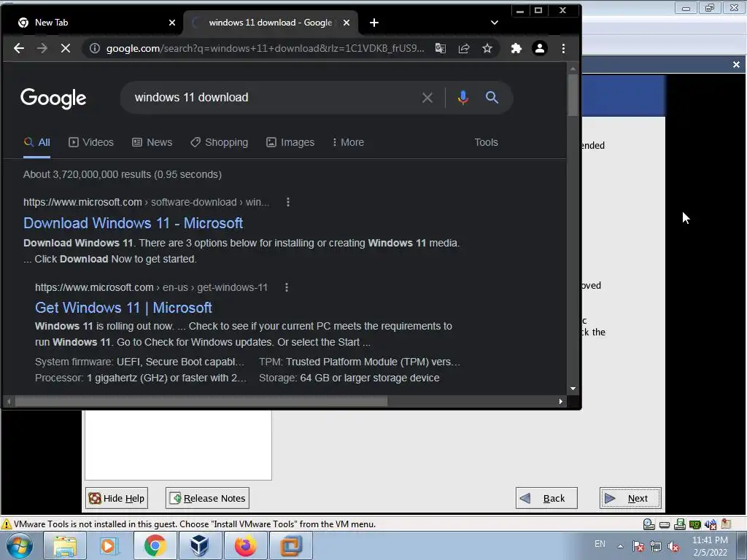The width and height of the screenshot is (747, 560).
Task: Switch to News results
Action: coord(152,142)
